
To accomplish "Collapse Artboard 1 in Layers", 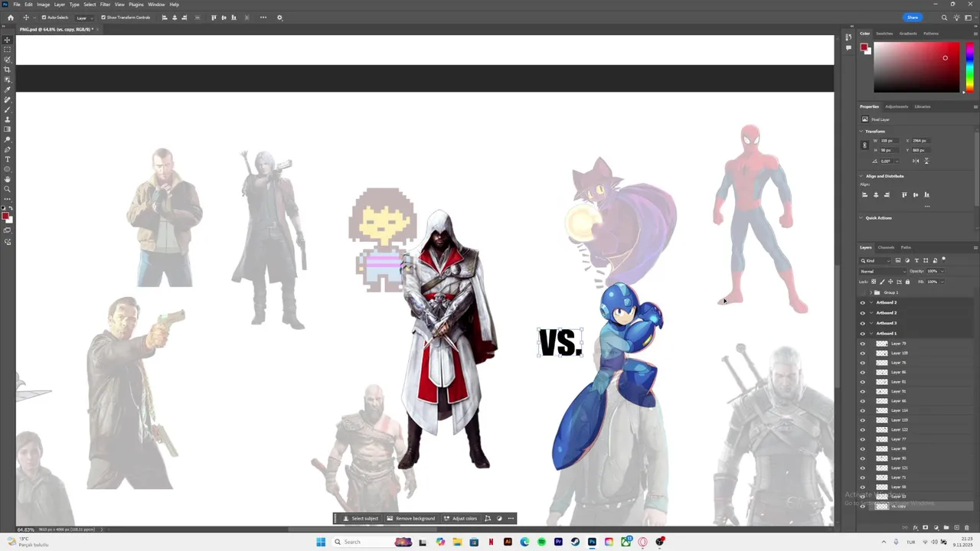I will [x=871, y=333].
